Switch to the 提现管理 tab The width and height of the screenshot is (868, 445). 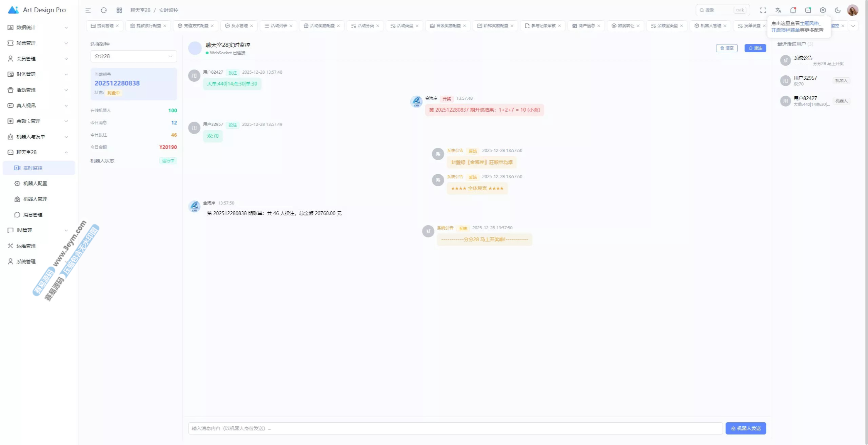105,26
